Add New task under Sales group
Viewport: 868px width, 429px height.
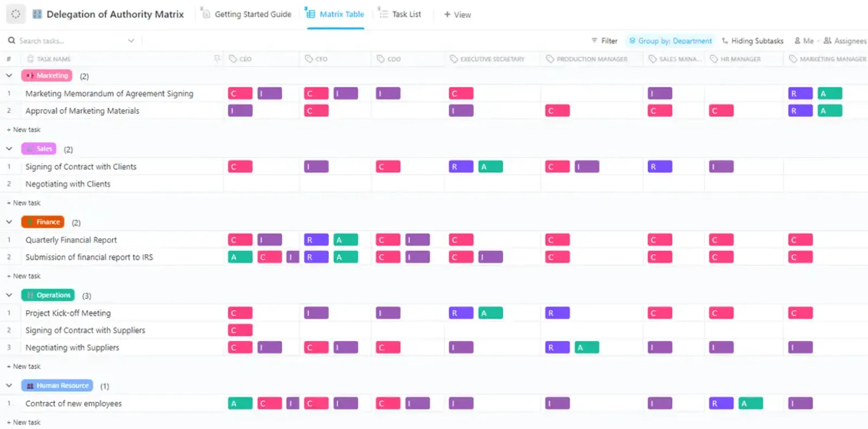click(24, 203)
